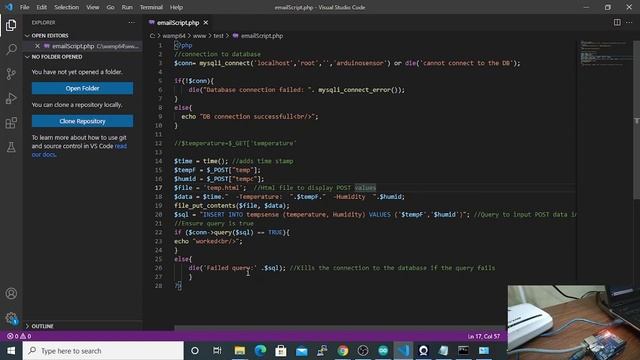Open the File menu

(x=24, y=7)
